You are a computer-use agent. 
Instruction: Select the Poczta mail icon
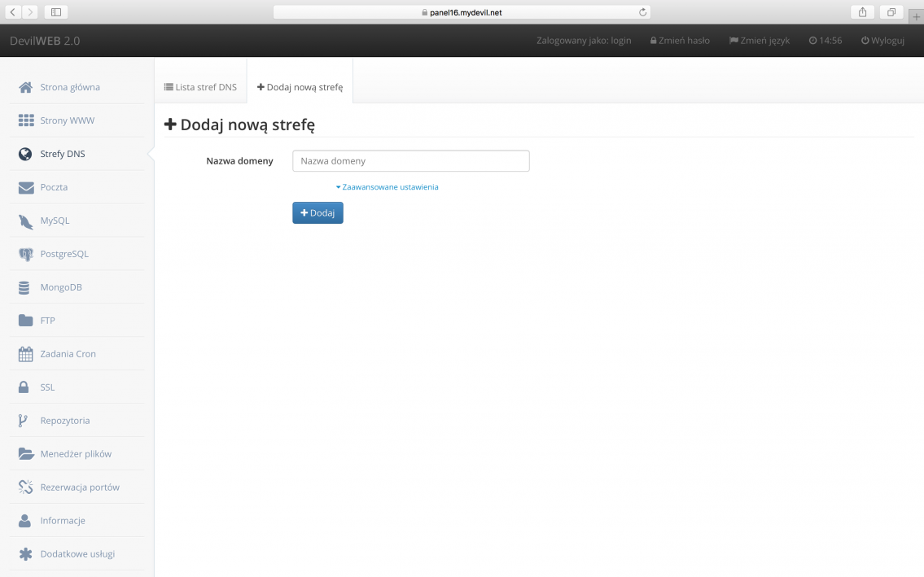tap(54, 187)
